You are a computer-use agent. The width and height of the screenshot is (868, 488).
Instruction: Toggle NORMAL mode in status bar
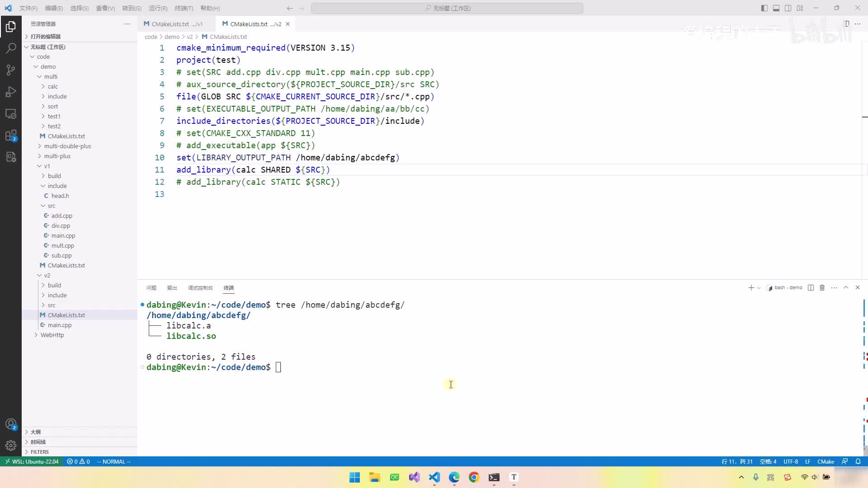pos(114,461)
